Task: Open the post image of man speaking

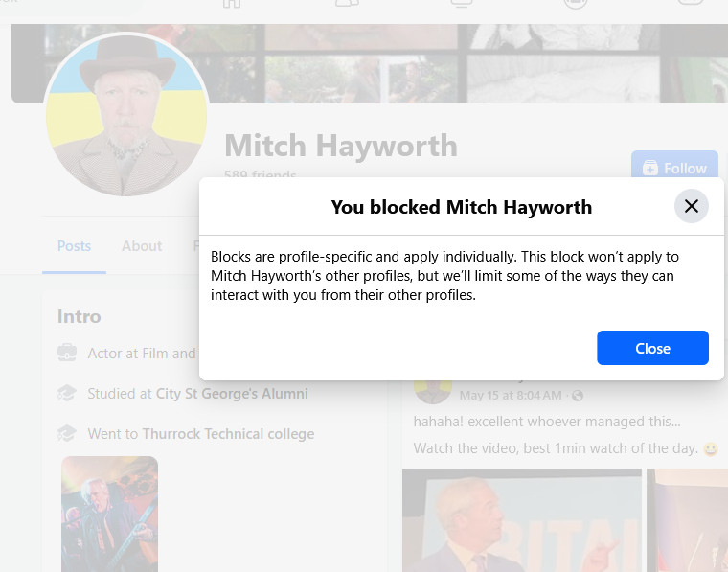Action: point(522,520)
